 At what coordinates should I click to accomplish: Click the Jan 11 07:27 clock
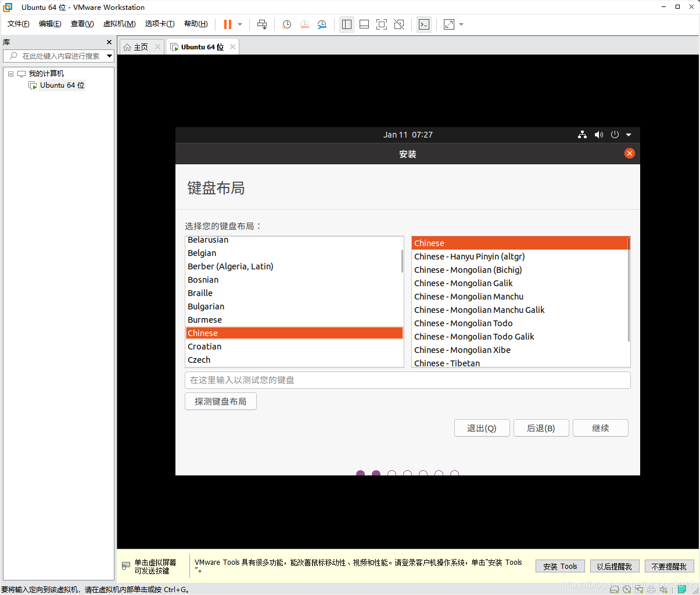408,135
